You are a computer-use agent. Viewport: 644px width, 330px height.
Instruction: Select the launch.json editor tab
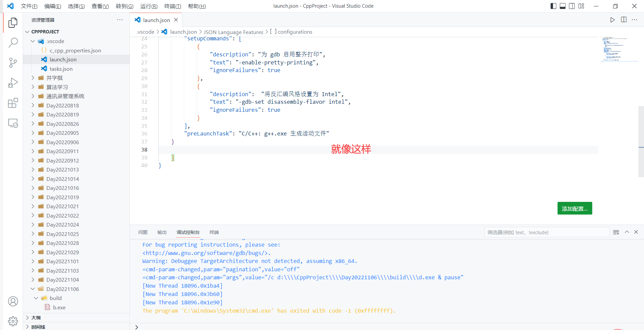pyautogui.click(x=156, y=20)
